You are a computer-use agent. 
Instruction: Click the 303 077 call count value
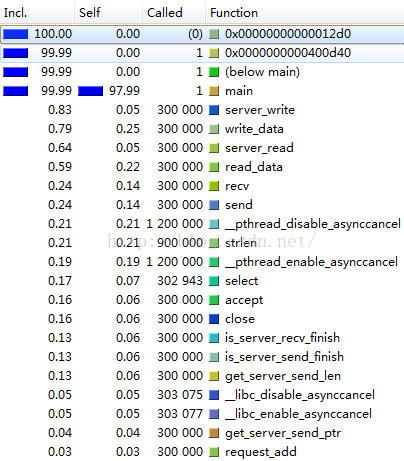(x=180, y=414)
